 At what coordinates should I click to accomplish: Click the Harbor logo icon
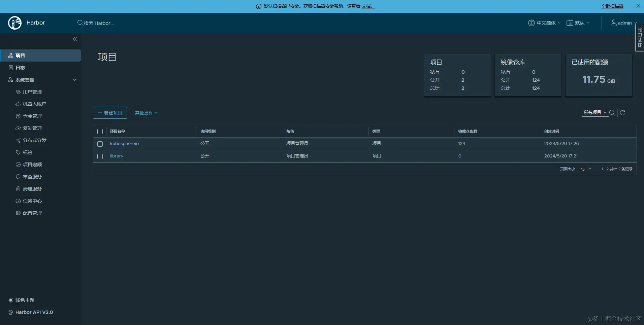(15, 23)
